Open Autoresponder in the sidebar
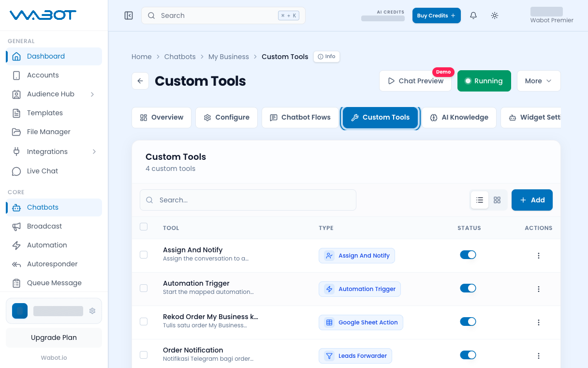The height and width of the screenshot is (368, 588). click(x=54, y=264)
